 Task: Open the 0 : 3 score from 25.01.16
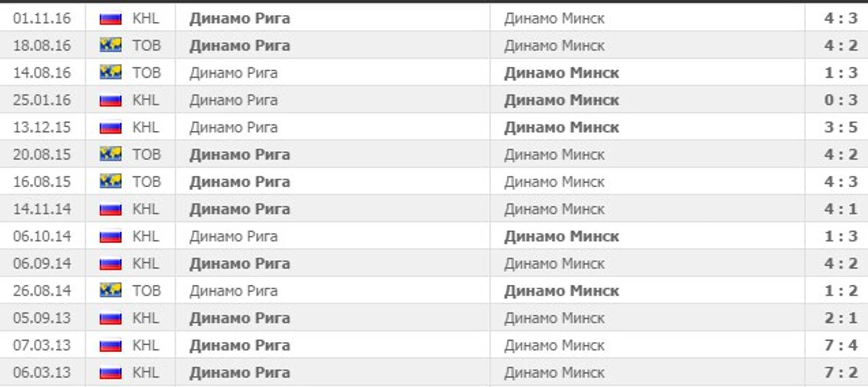[x=841, y=100]
